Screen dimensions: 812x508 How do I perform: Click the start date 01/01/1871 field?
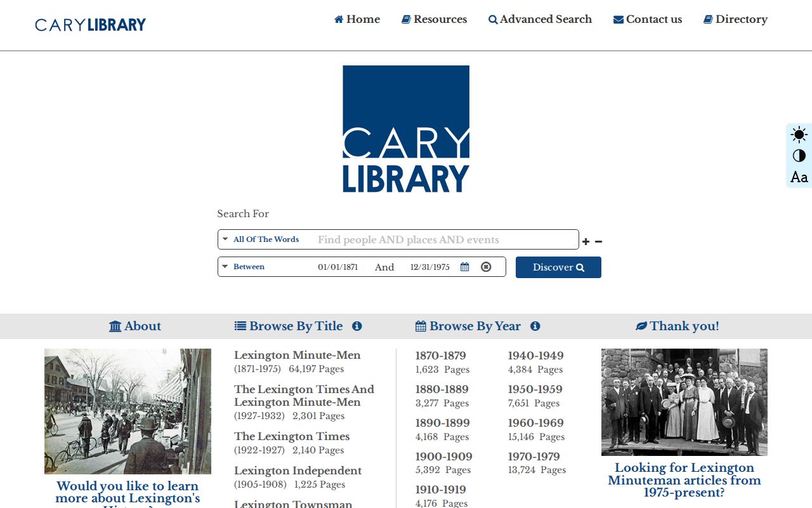338,267
